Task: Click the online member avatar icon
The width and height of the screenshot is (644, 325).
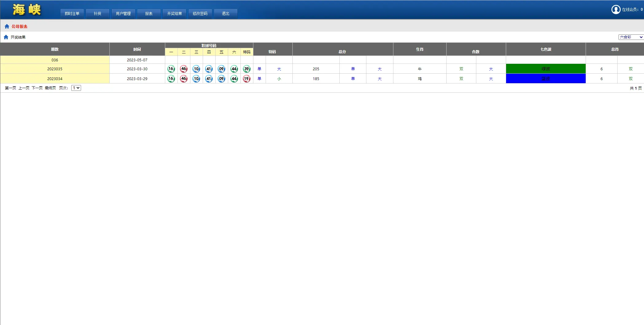Action: [x=615, y=10]
